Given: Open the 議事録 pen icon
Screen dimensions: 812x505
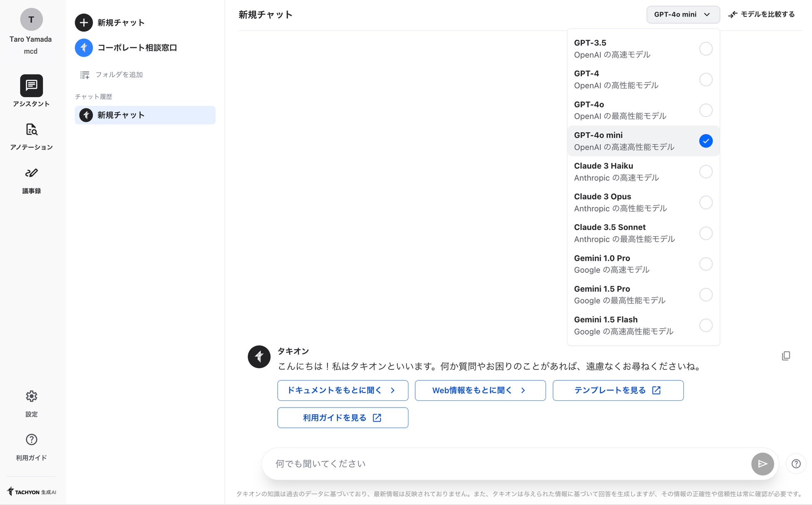Looking at the screenshot, I should (31, 173).
